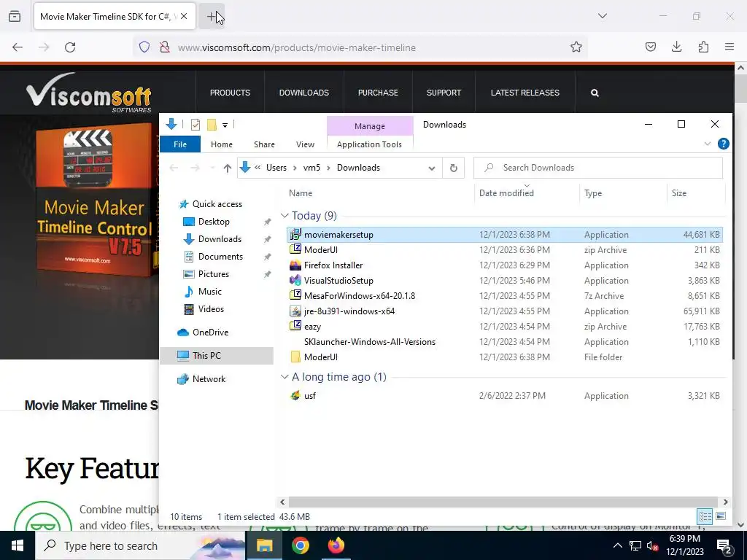Open Documents in the navigation pane
747x560 pixels.
pos(220,257)
